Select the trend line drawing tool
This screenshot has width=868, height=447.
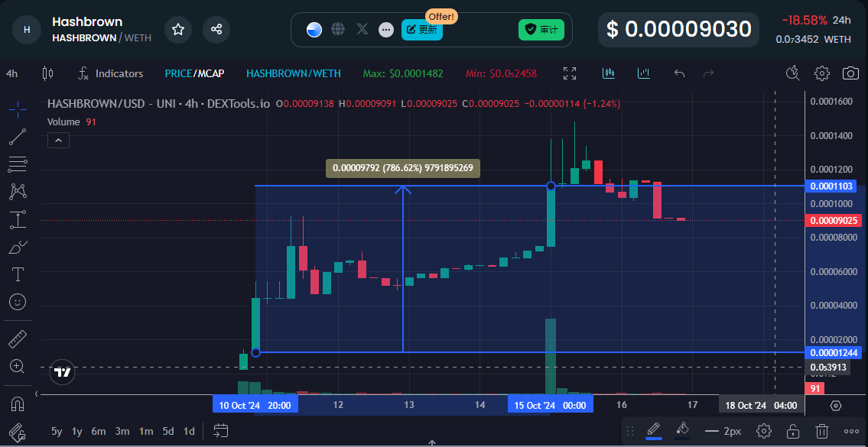18,137
